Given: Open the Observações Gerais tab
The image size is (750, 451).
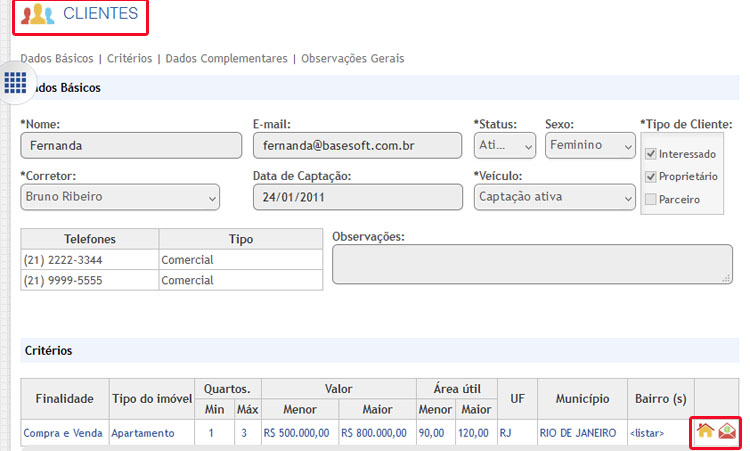Looking at the screenshot, I should click(x=352, y=59).
